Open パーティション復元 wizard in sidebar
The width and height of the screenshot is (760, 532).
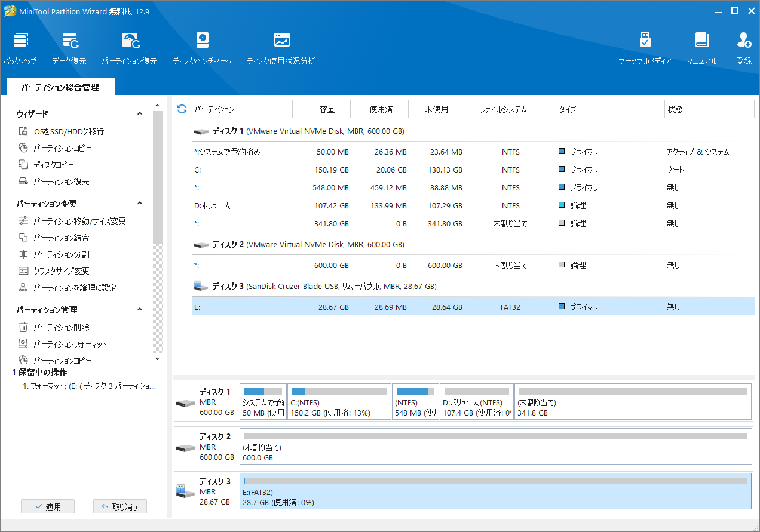click(x=54, y=182)
